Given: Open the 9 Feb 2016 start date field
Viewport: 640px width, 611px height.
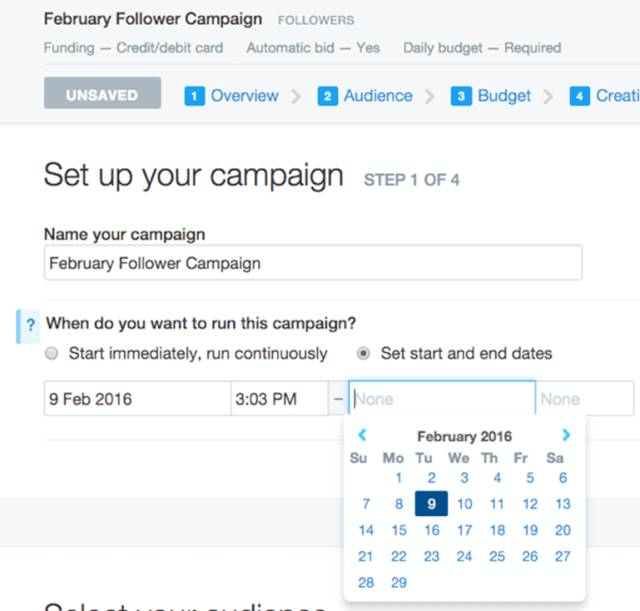Looking at the screenshot, I should click(137, 399).
